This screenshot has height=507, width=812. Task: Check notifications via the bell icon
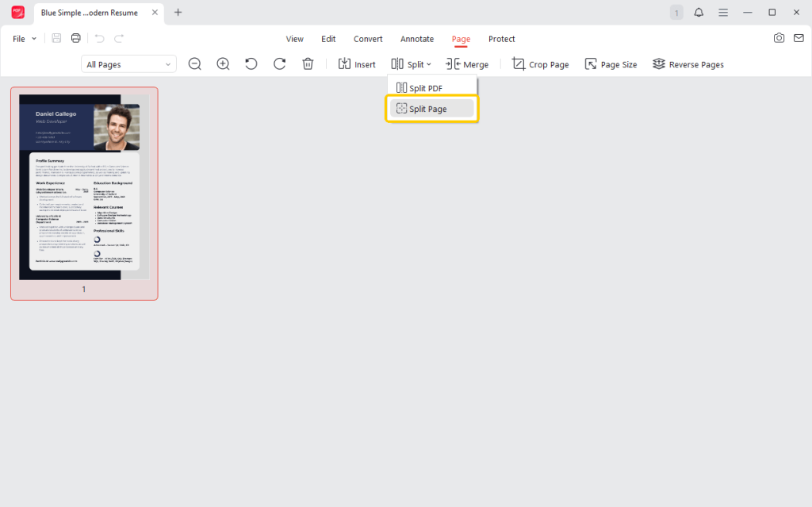(698, 12)
